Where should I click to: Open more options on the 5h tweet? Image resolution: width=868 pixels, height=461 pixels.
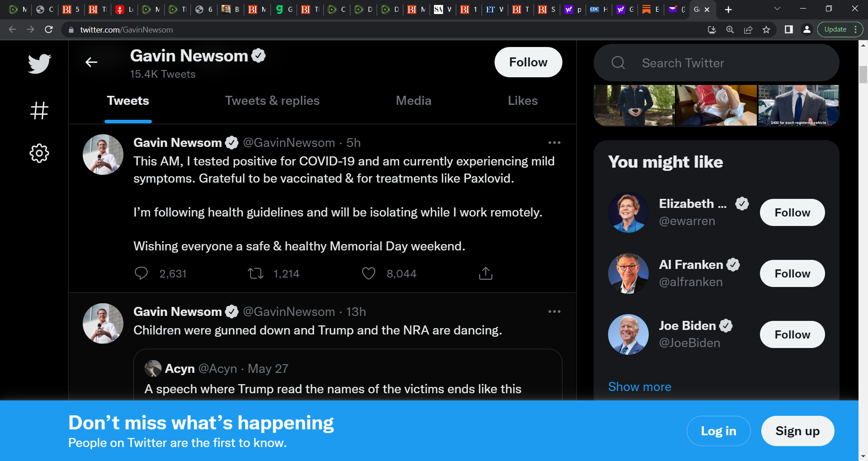554,143
